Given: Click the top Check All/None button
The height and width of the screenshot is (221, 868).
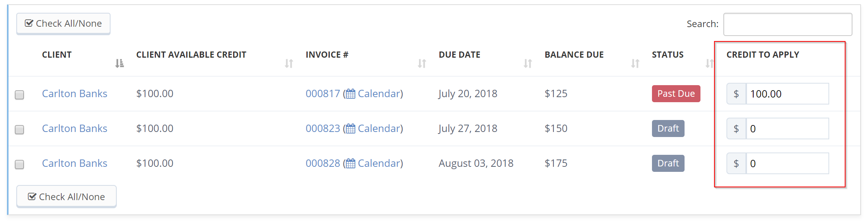Looking at the screenshot, I should (63, 24).
